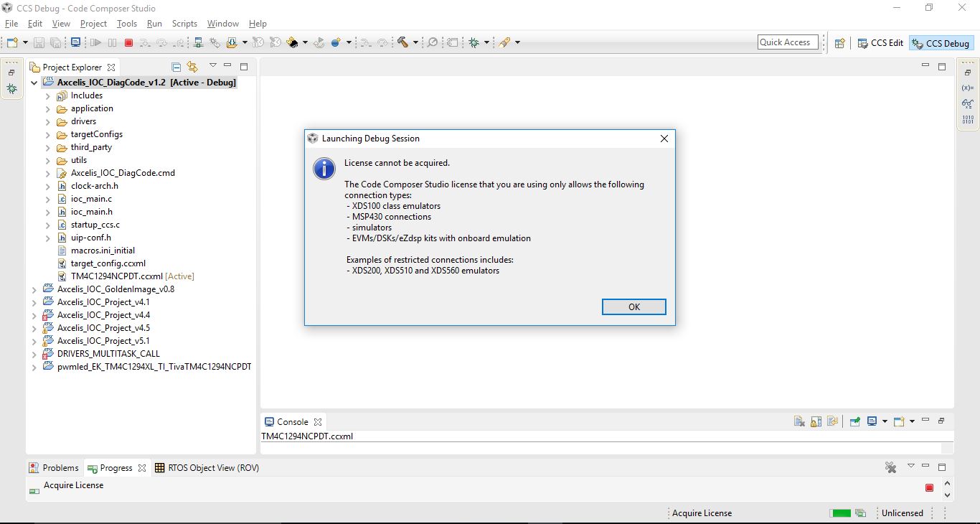
Task: Click the Restore icon in the left trim
Action: (11, 72)
